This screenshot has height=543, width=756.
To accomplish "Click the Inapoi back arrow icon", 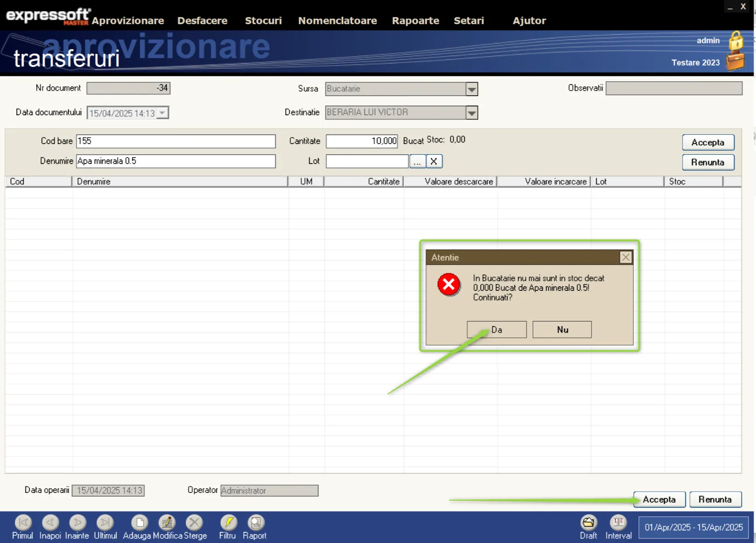I will pos(50,523).
